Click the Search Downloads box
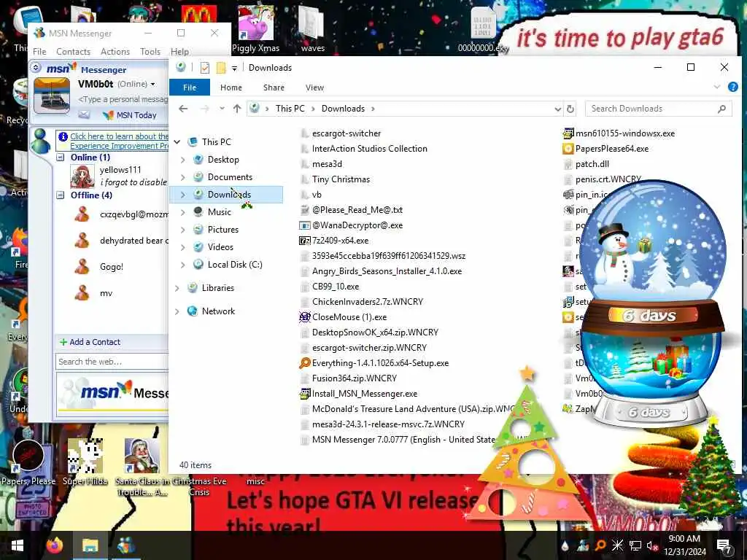 (659, 109)
